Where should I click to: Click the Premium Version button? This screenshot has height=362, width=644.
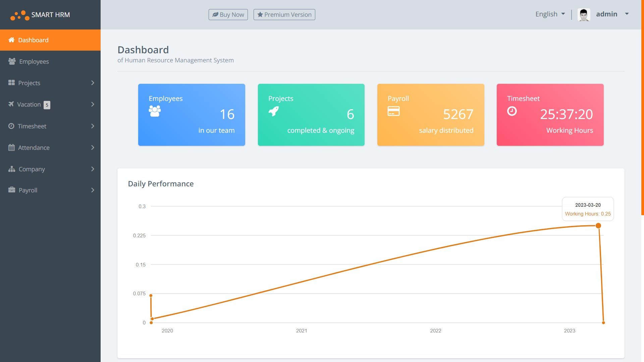[x=284, y=14]
